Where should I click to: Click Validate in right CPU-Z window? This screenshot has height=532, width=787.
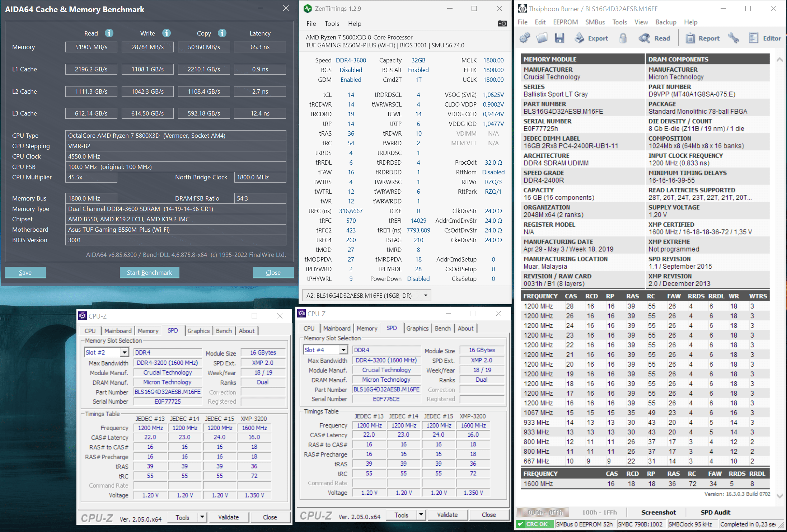[447, 515]
